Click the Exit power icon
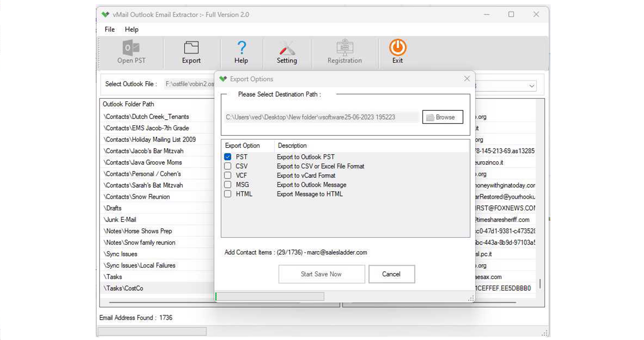Viewport: 644px width, 340px height. point(397,52)
